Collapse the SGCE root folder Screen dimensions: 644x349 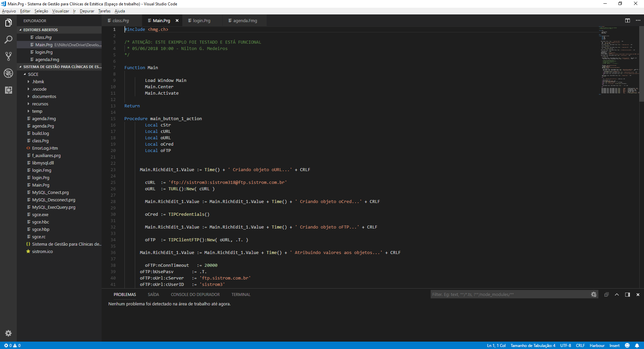33,74
